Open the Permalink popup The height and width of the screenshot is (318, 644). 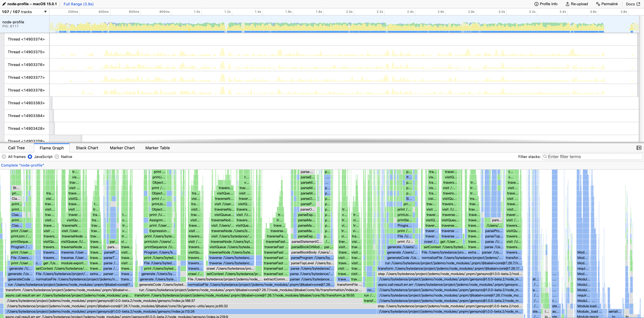(607, 4)
